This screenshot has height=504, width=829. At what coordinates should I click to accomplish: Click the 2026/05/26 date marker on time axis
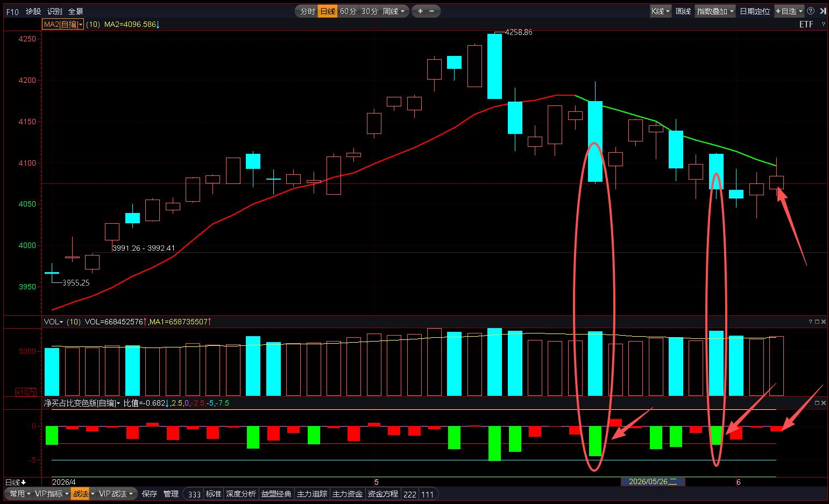click(x=653, y=481)
